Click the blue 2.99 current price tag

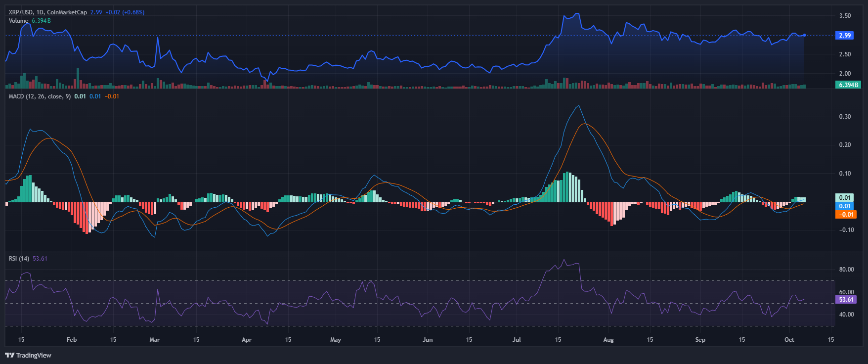coord(845,36)
